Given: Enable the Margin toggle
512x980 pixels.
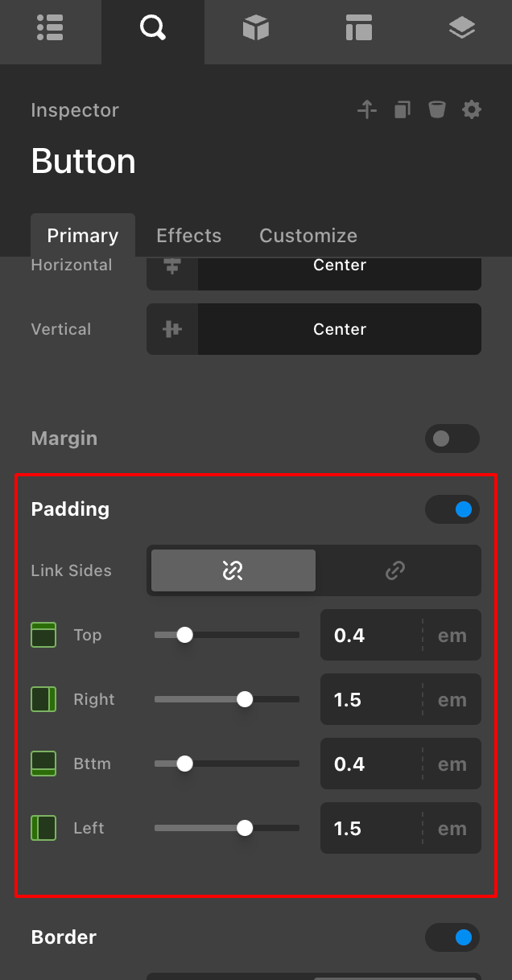Looking at the screenshot, I should coord(452,439).
